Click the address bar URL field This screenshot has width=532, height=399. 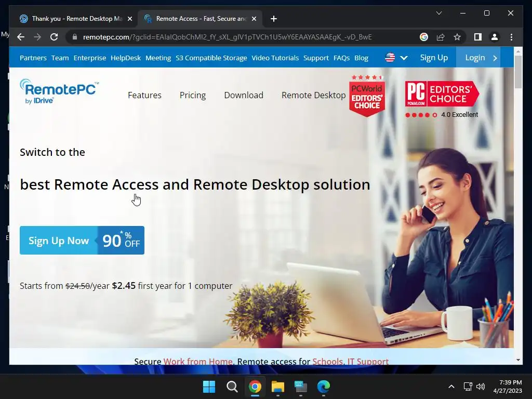pyautogui.click(x=228, y=37)
